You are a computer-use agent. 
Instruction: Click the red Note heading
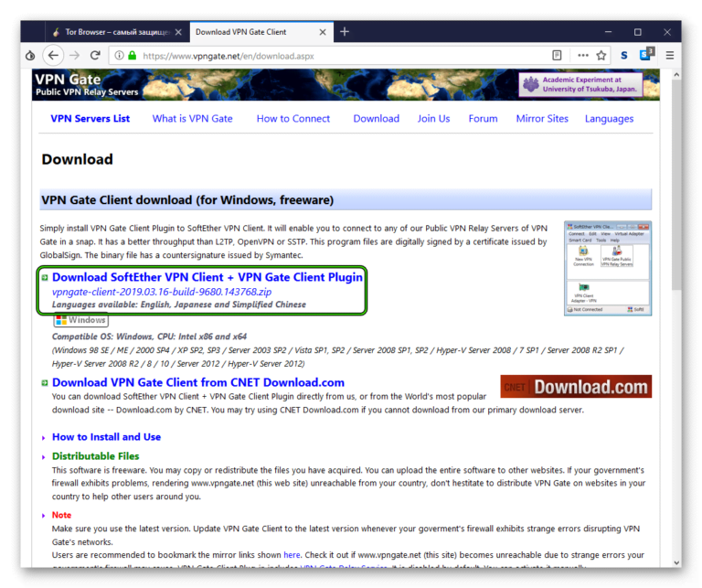(x=61, y=515)
